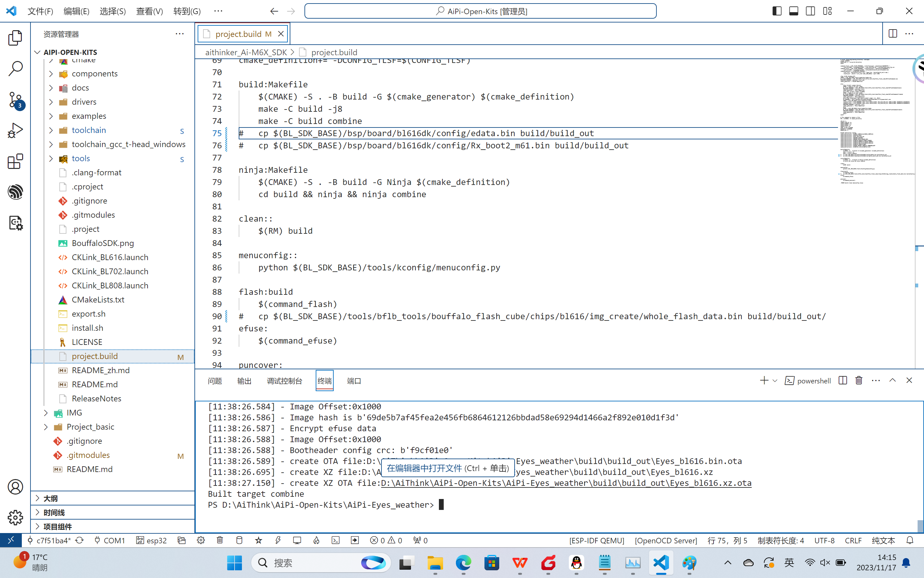
Task: Expand the docs folder
Action: 51,88
